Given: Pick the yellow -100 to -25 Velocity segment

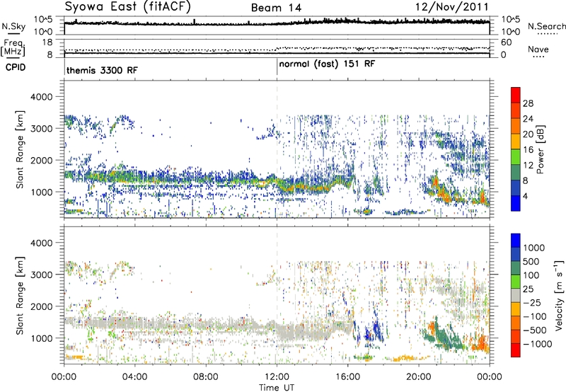Looking at the screenshot, I should 516,309.
